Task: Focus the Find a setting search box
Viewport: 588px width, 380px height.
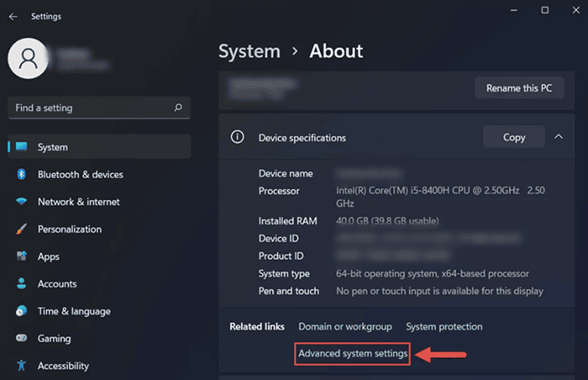Action: [x=92, y=108]
